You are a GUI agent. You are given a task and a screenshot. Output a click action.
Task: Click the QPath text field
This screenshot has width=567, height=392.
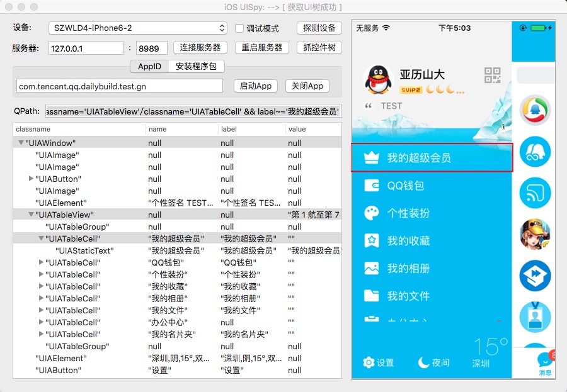click(193, 111)
